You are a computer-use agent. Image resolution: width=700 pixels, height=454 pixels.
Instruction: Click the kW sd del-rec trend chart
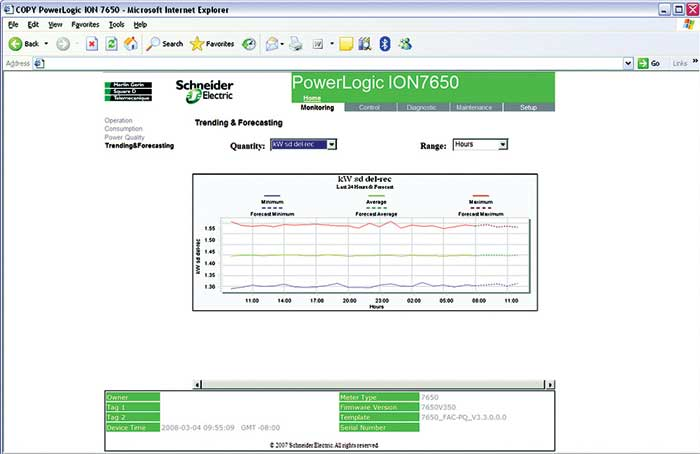[365, 242]
